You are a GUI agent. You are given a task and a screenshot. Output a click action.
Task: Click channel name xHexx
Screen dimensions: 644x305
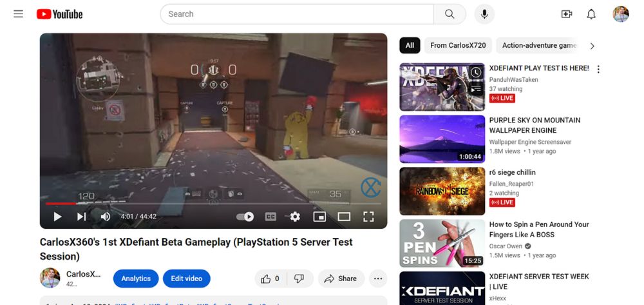(x=498, y=299)
